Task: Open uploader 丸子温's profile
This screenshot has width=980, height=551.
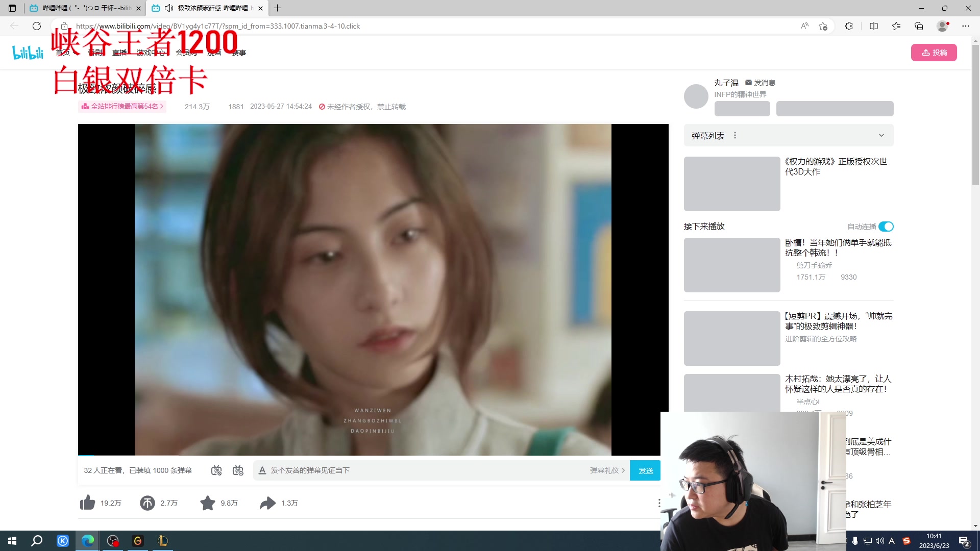Action: (726, 83)
